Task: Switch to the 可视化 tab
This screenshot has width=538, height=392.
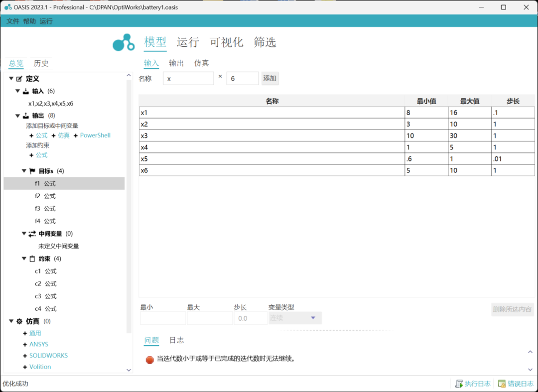Action: click(226, 42)
